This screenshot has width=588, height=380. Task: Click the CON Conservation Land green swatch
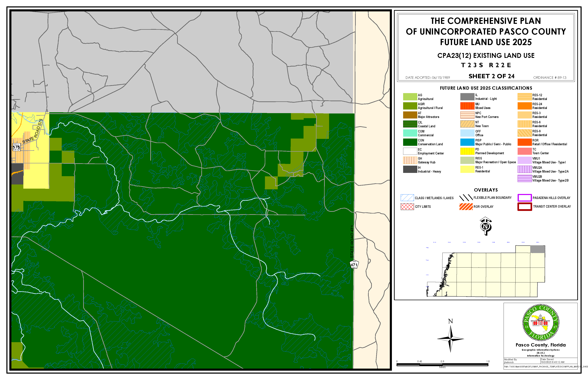coord(410,142)
